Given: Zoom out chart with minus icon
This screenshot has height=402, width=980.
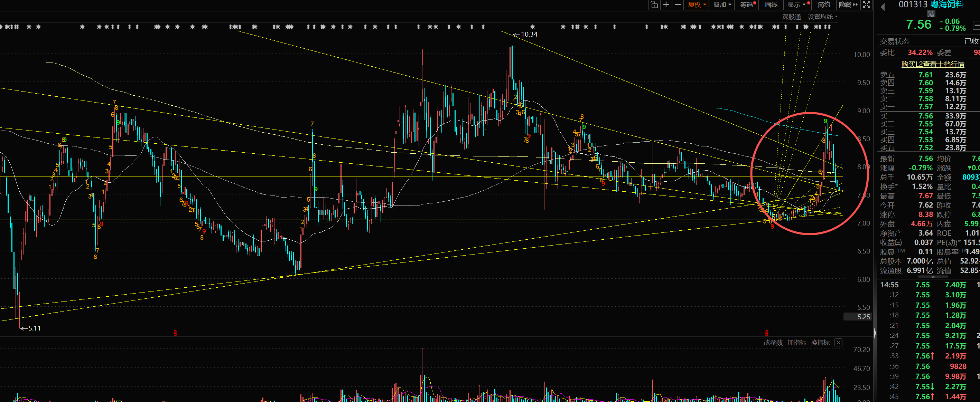Looking at the screenshot, I should click(678, 4).
